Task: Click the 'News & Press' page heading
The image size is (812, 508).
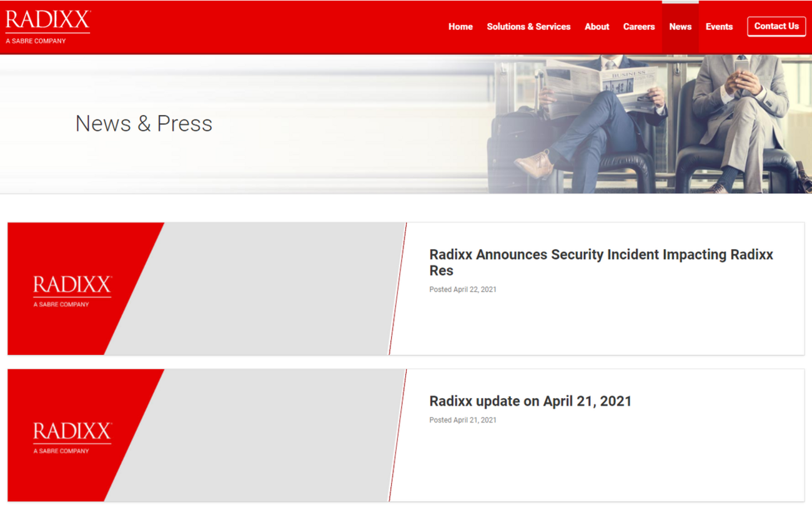Action: point(144,124)
